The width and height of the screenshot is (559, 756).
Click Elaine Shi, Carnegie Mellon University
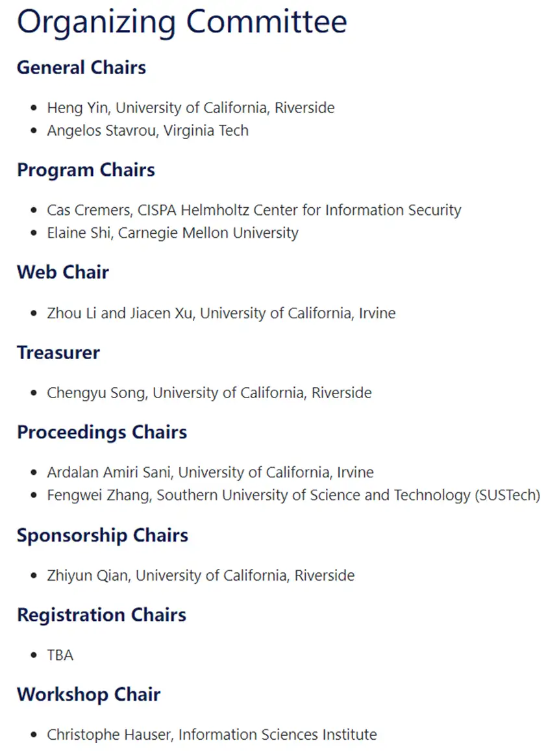(x=173, y=233)
